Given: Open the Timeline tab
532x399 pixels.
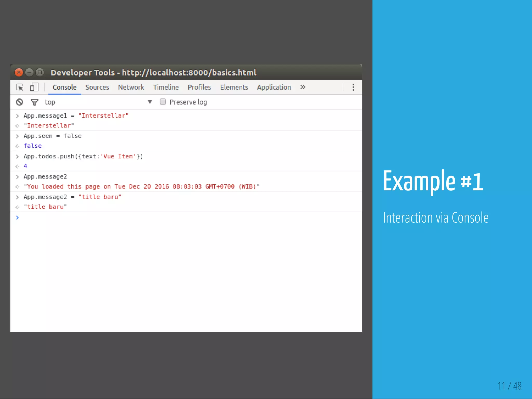Looking at the screenshot, I should click(x=166, y=87).
